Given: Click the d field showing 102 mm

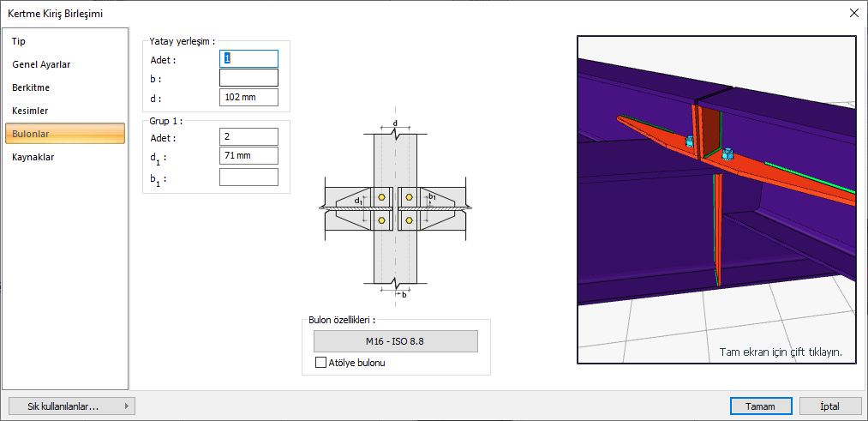Looking at the screenshot, I should click(x=248, y=97).
